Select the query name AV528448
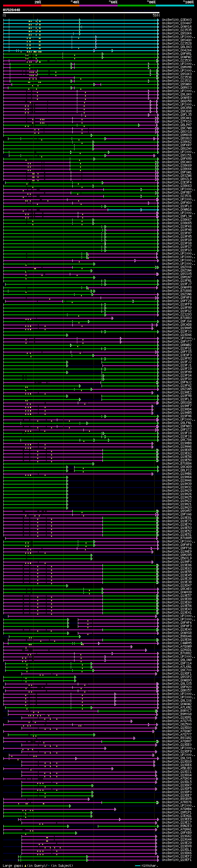This screenshot has height=868, width=197. (11, 10)
